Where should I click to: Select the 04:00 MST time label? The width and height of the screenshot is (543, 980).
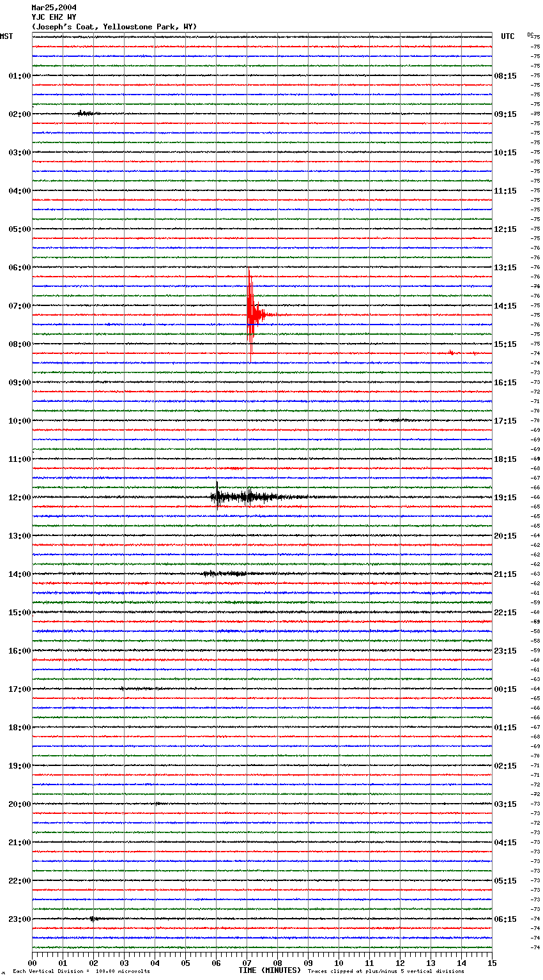20,191
